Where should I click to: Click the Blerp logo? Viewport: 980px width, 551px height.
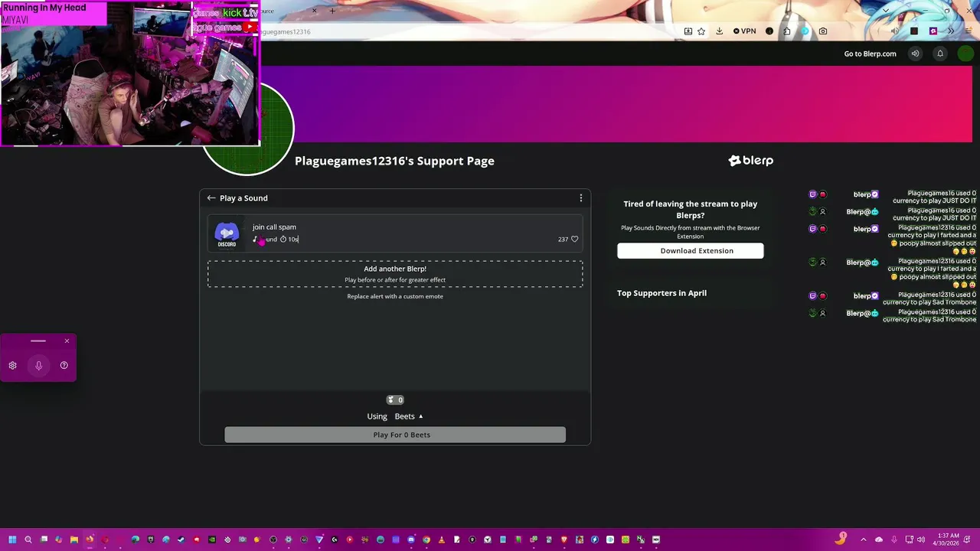click(750, 161)
